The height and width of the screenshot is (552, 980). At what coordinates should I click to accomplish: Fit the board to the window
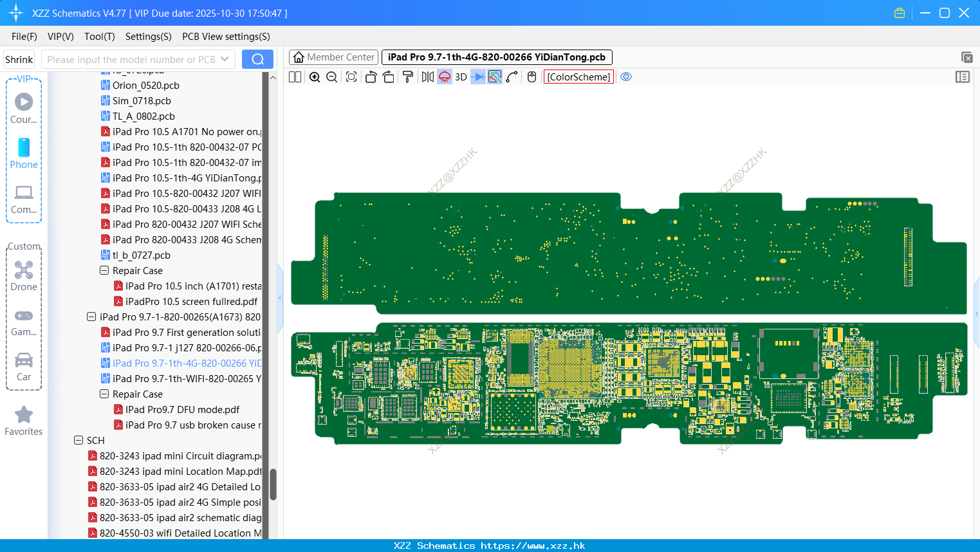tap(351, 77)
